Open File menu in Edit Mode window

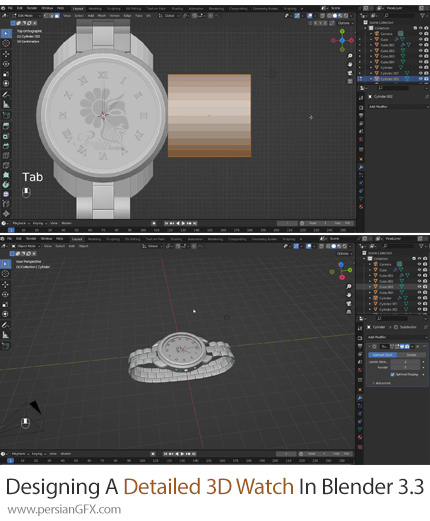tap(10, 8)
